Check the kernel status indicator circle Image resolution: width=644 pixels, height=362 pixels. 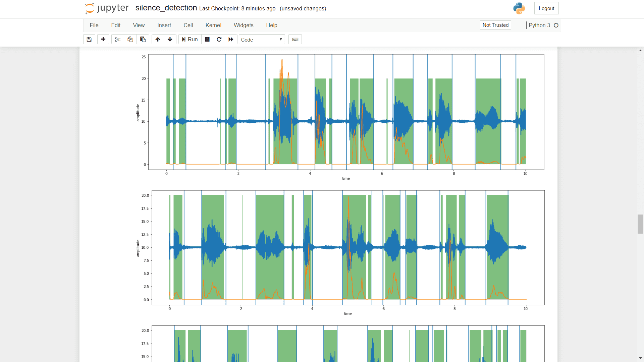(556, 25)
